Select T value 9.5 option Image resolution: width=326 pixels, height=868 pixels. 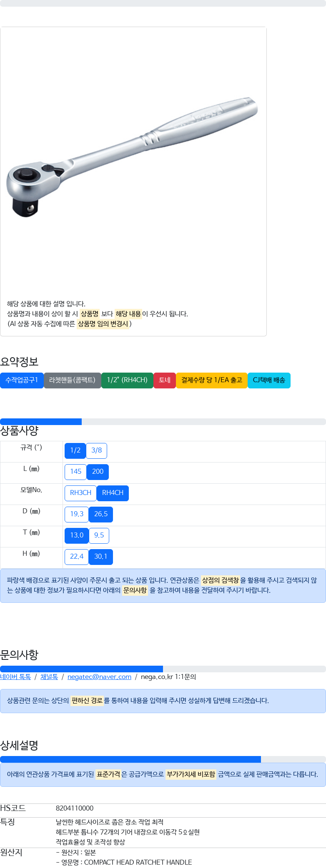(x=99, y=535)
